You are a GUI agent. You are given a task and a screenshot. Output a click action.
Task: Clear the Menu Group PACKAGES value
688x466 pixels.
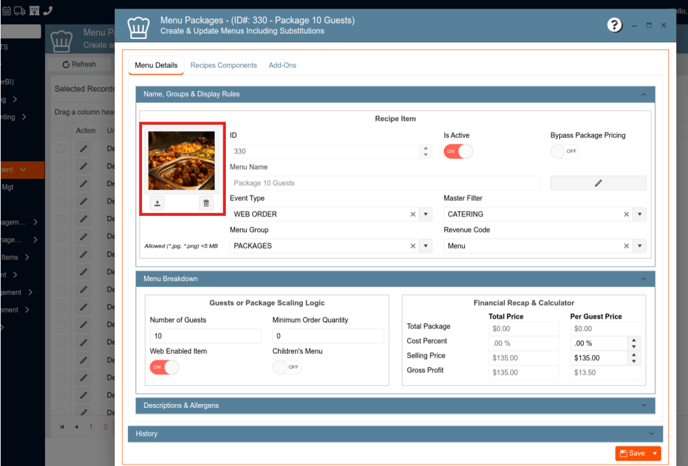click(412, 246)
